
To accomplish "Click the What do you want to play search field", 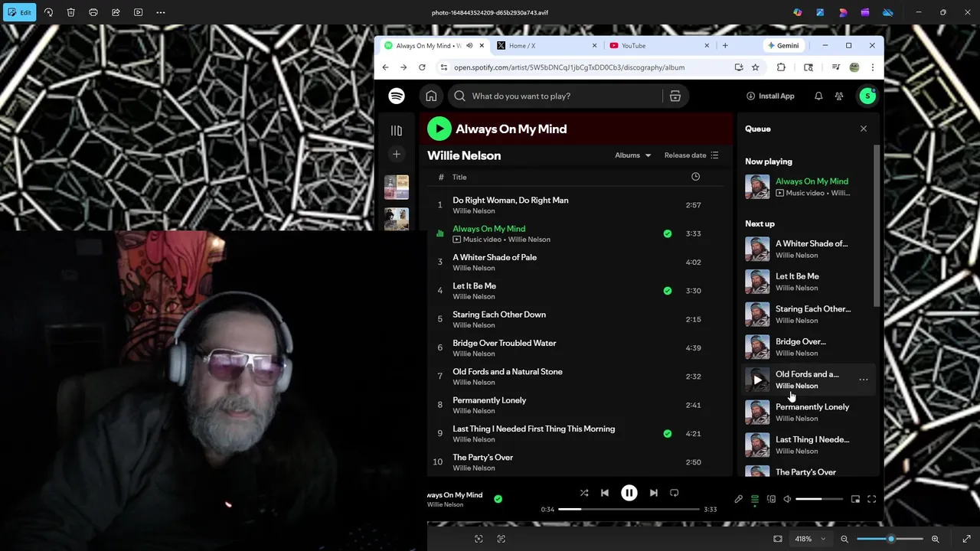I will click(x=555, y=96).
